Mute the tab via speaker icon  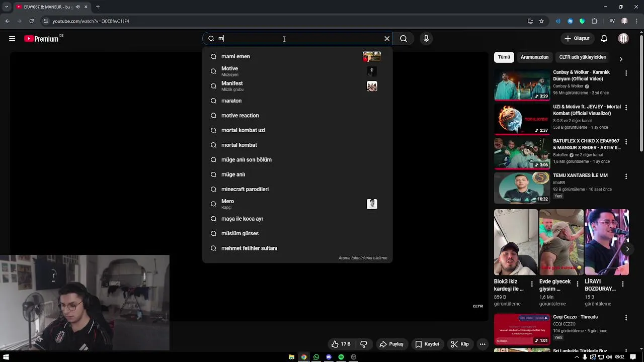(77, 7)
